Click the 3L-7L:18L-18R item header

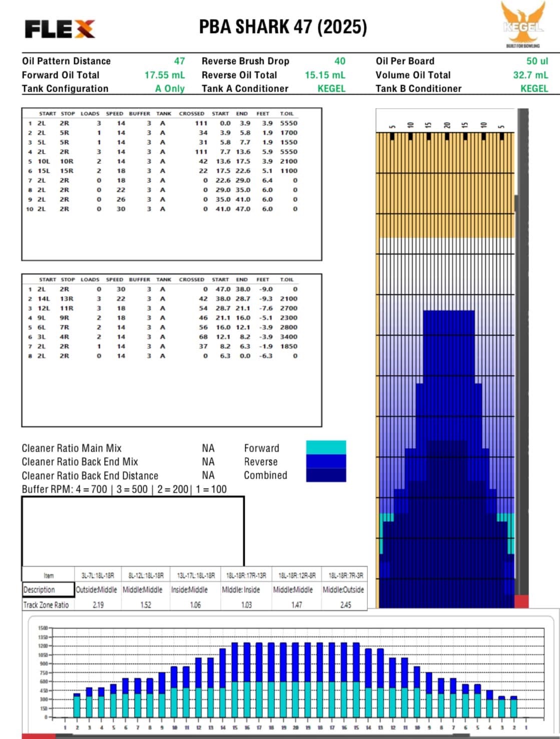coord(98,575)
